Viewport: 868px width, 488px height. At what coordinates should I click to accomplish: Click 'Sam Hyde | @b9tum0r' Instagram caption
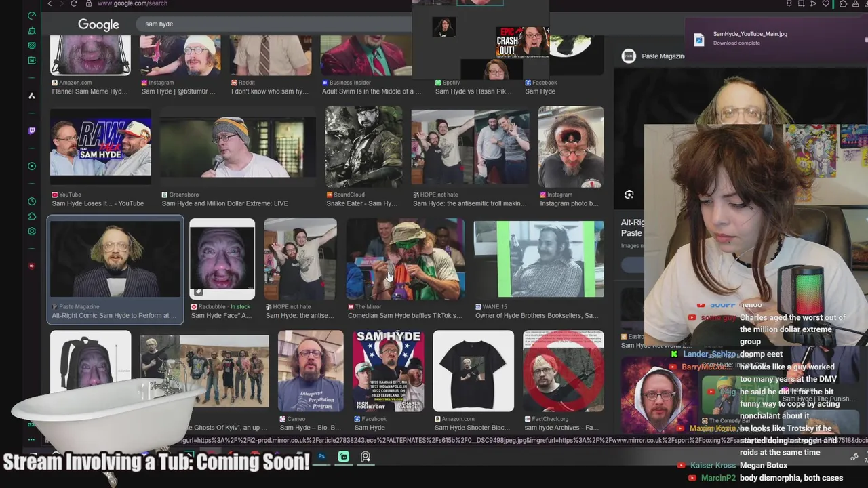point(178,91)
